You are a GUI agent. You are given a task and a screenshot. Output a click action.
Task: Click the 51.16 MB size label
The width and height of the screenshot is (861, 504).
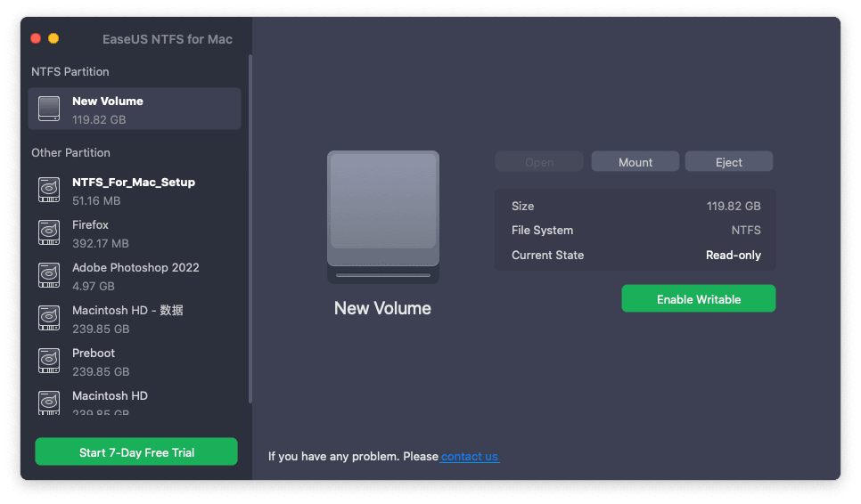96,200
